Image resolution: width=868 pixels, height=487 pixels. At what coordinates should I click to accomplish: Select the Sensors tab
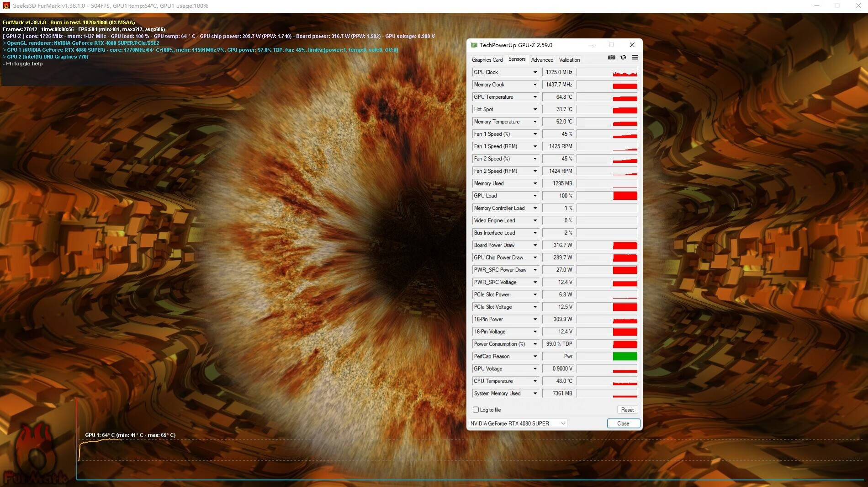pyautogui.click(x=517, y=59)
